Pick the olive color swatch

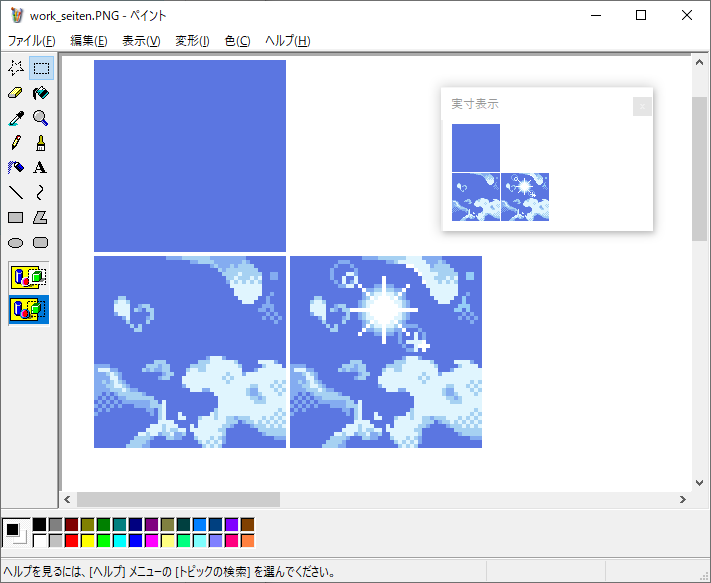(88, 525)
